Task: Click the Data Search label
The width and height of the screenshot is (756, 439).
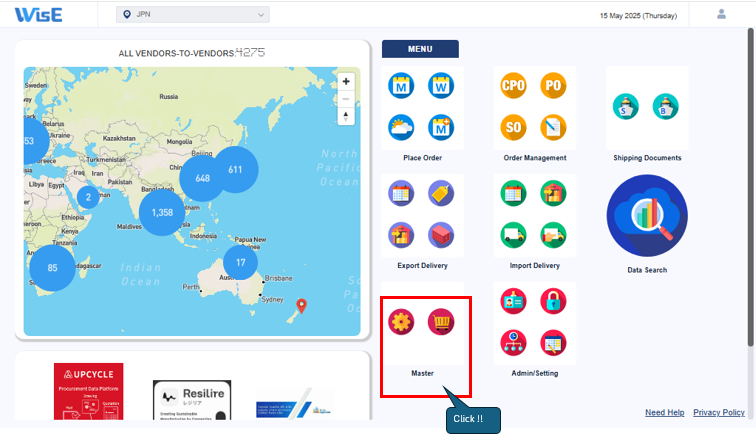Action: pyautogui.click(x=647, y=270)
